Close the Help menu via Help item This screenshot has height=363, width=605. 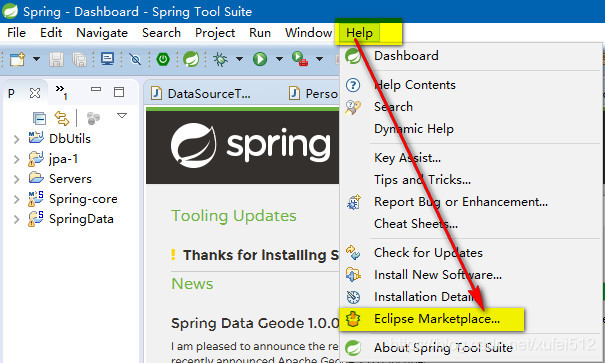(359, 33)
